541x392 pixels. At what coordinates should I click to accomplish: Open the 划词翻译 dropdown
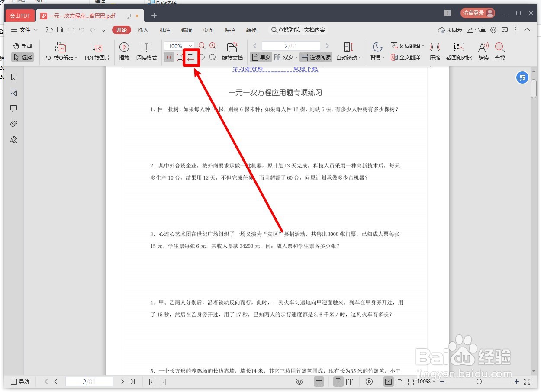[408, 46]
